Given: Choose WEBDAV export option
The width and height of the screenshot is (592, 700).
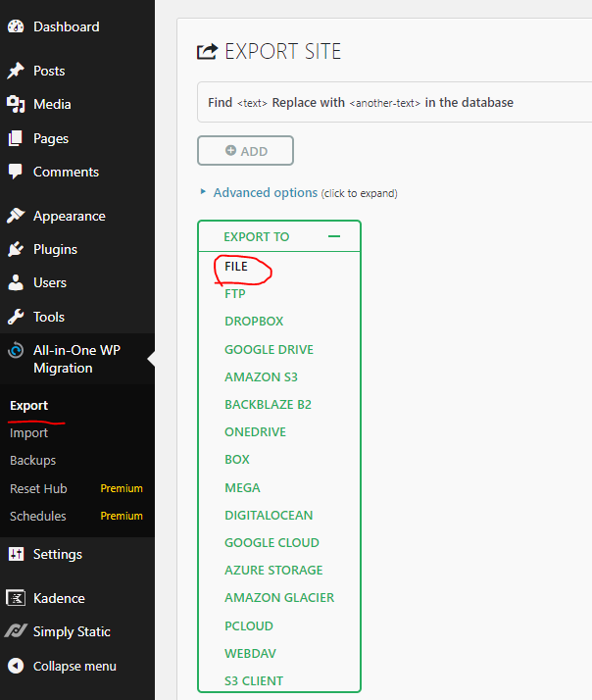Looking at the screenshot, I should pos(251,653).
